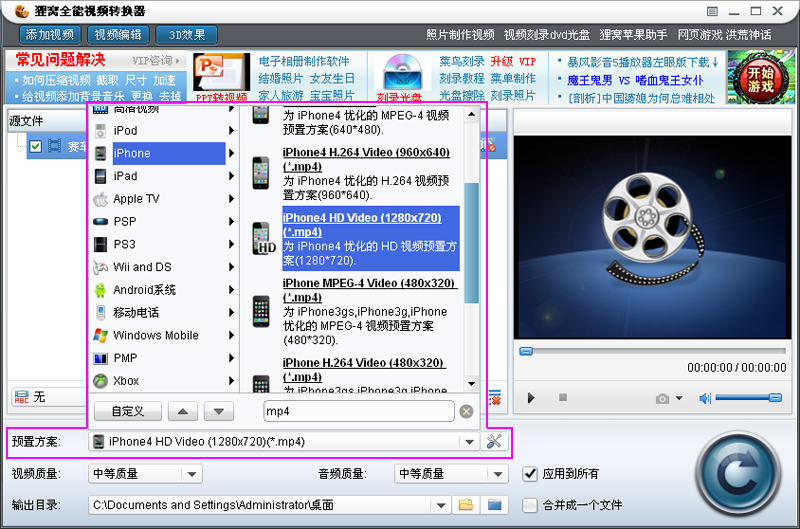This screenshot has width=800, height=529.
Task: Click the preset list scroll down arrow
Action: (471, 384)
